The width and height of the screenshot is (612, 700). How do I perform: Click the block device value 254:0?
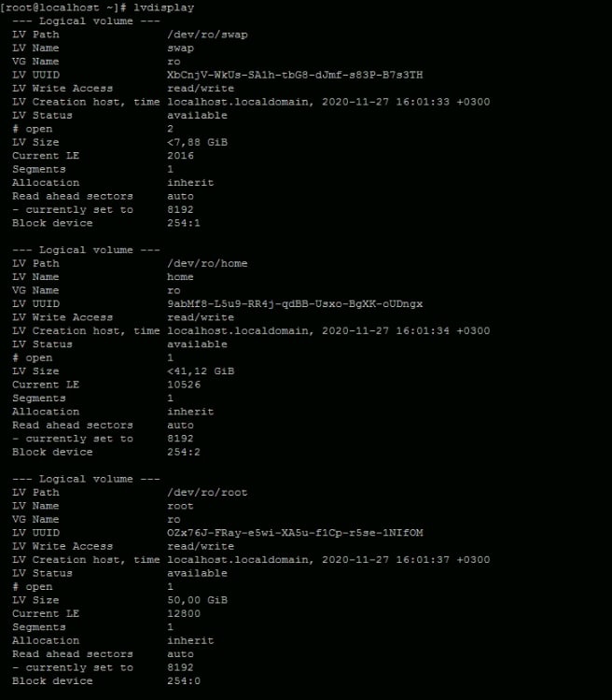pos(184,680)
